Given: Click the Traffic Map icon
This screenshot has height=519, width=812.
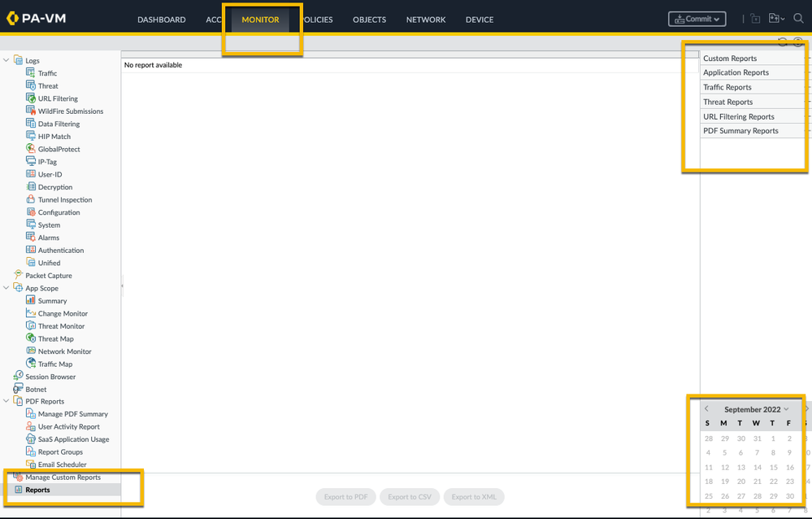Looking at the screenshot, I should [x=31, y=364].
